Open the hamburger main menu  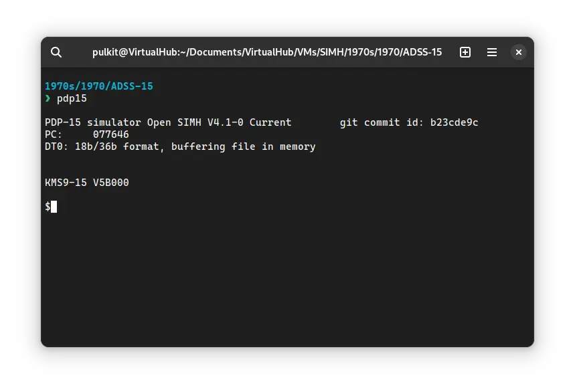coord(492,52)
